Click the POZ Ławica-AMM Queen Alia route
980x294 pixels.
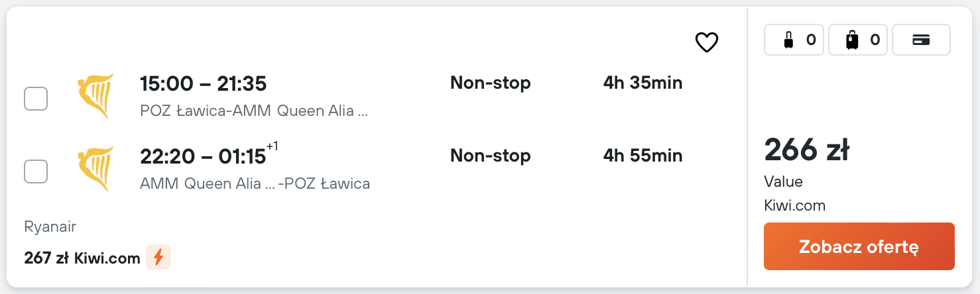tap(254, 111)
